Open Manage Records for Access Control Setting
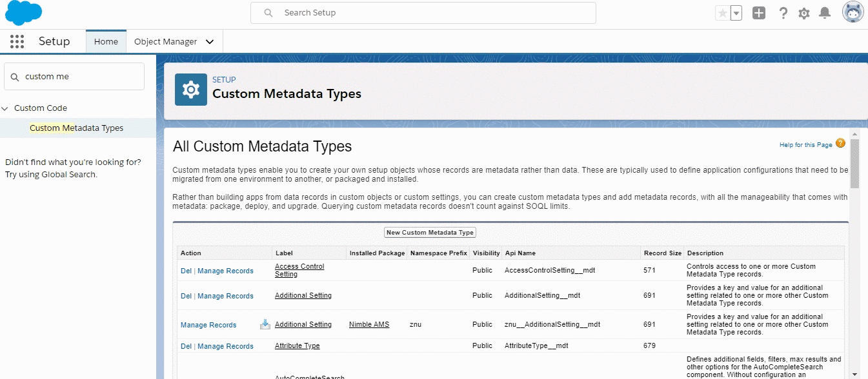 (225, 271)
